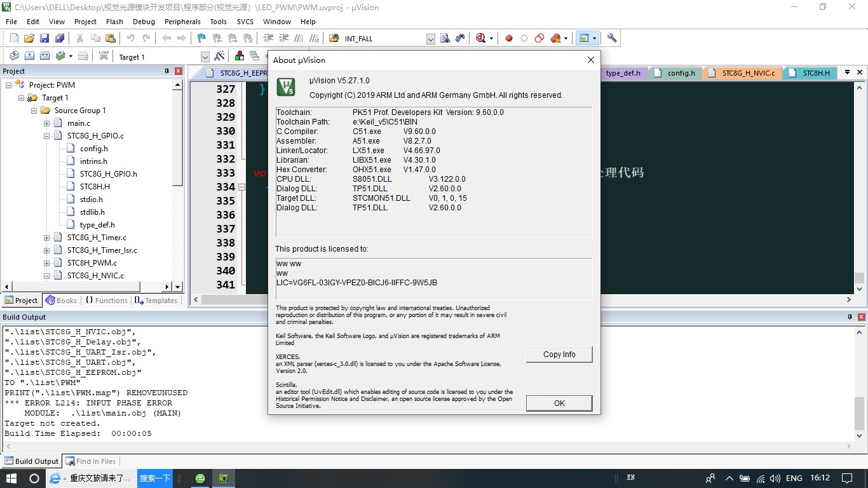Click the Save file toolbar icon
Image resolution: width=868 pixels, height=488 pixels.
pyautogui.click(x=44, y=38)
